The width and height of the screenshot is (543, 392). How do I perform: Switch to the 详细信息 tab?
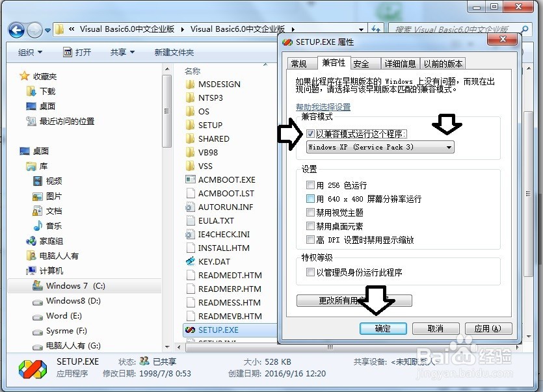[x=401, y=64]
